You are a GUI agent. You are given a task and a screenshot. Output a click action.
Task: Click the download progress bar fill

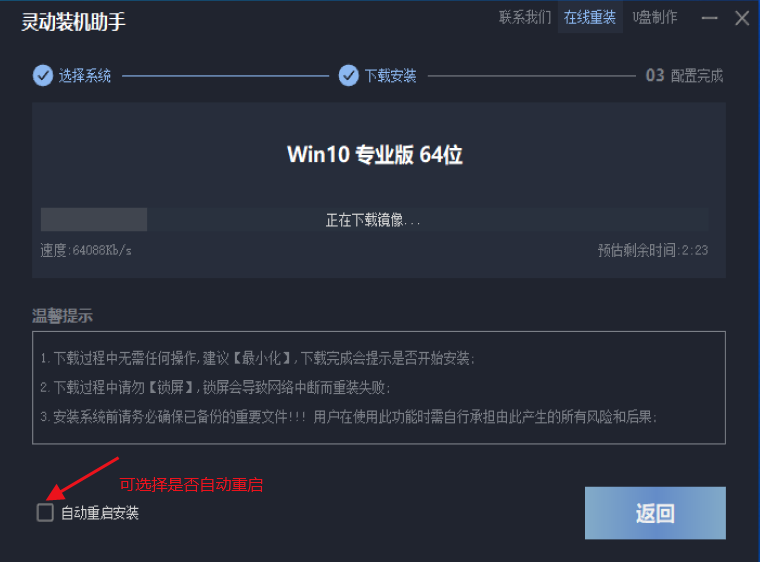(94, 220)
